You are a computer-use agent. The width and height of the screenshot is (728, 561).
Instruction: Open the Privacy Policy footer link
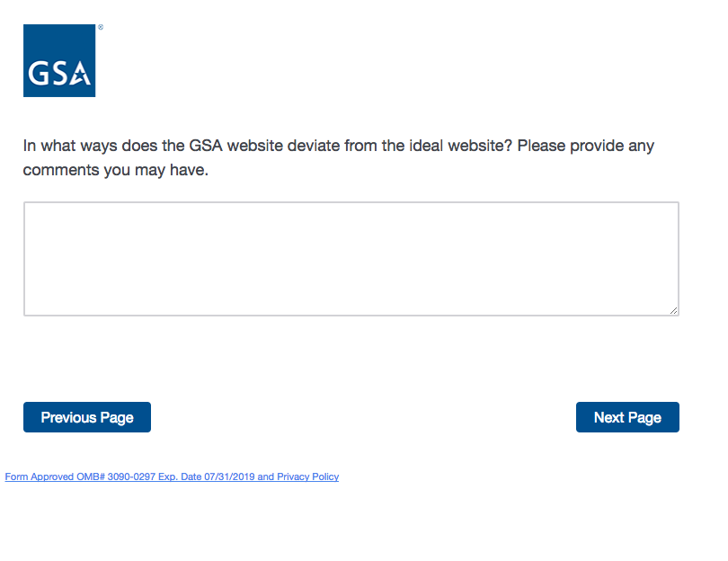(x=307, y=476)
